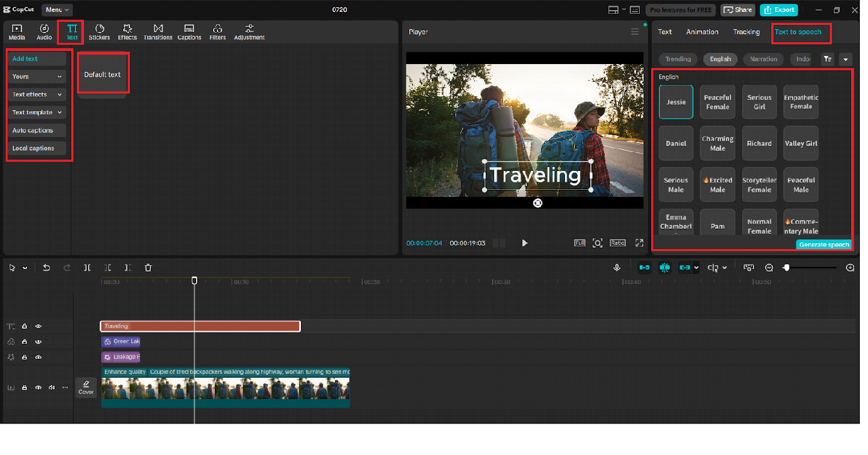The height and width of the screenshot is (455, 868).
Task: Expand the Text effects section
Action: pyautogui.click(x=37, y=94)
